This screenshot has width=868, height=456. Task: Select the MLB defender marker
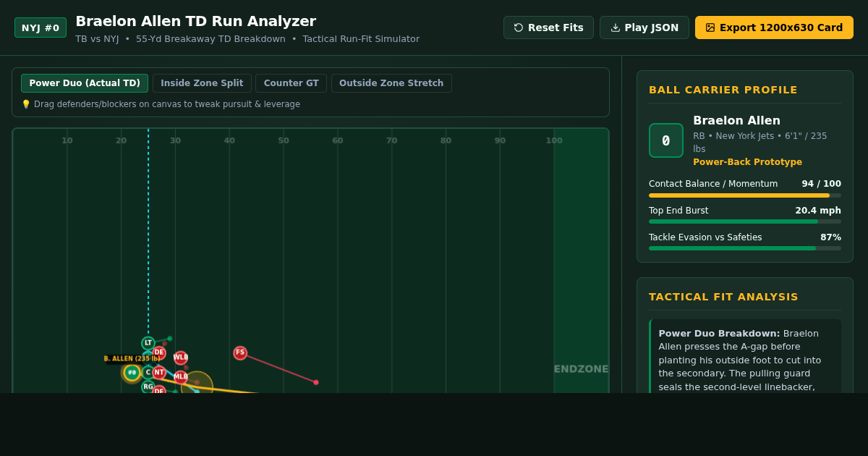(181, 377)
